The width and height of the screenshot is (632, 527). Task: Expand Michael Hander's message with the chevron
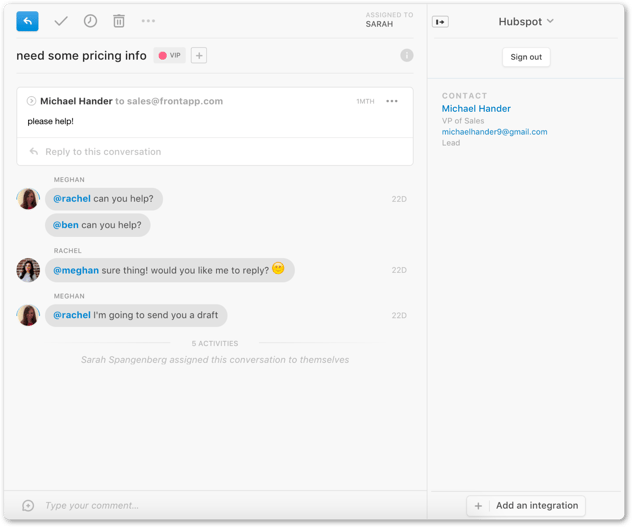pyautogui.click(x=31, y=101)
